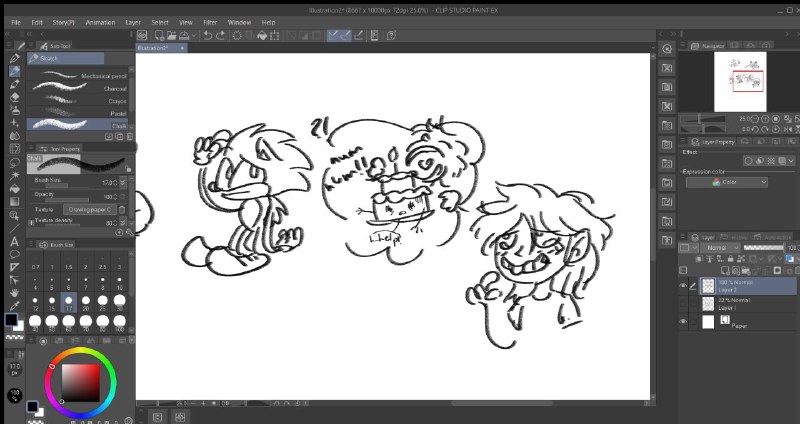Image resolution: width=800 pixels, height=424 pixels.
Task: Expand the Effect options arrow in Layer Property
Action: [x=791, y=161]
